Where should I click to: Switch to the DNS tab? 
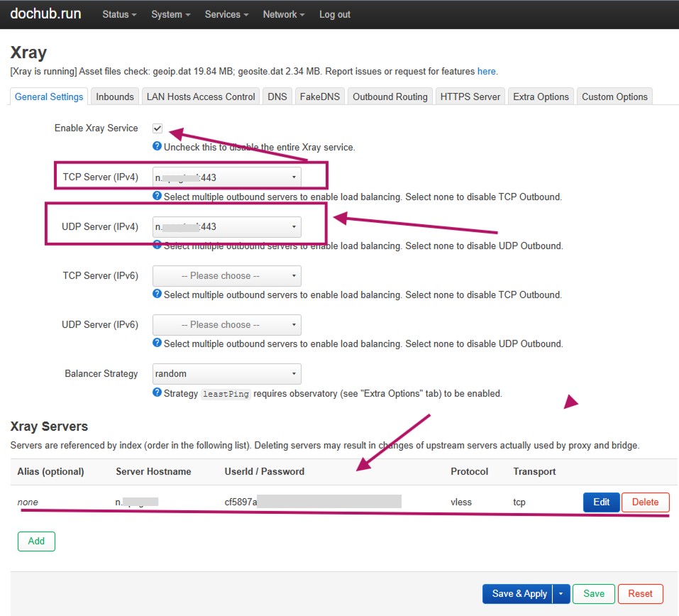click(x=277, y=97)
